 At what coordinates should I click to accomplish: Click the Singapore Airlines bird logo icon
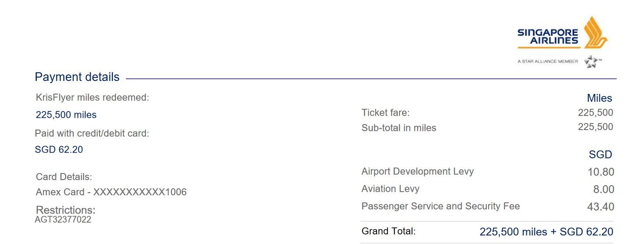point(595,32)
